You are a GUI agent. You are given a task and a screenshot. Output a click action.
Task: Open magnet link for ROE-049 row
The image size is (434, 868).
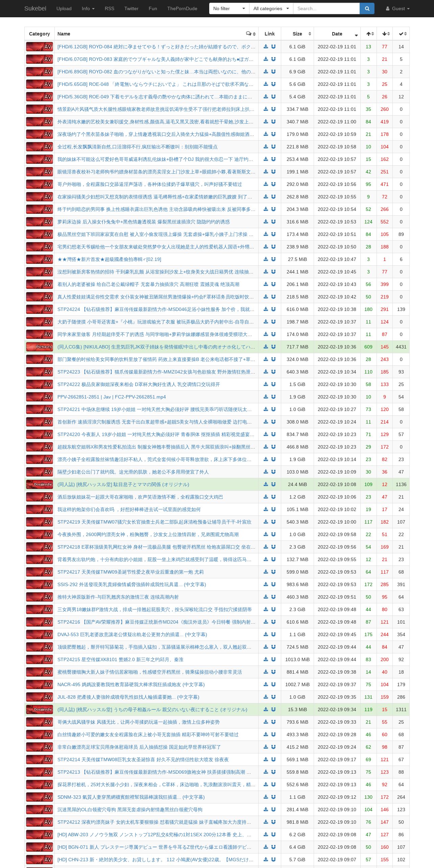coord(273,97)
